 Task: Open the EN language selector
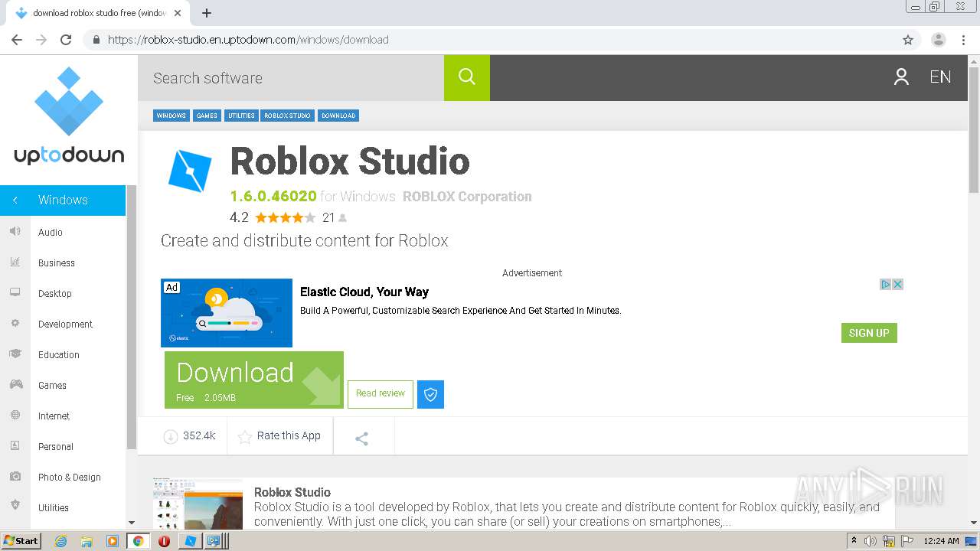(940, 77)
